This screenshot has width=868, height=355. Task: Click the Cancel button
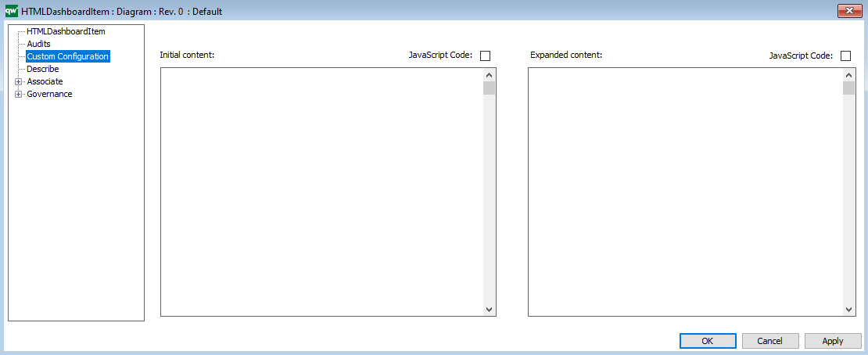coord(770,341)
